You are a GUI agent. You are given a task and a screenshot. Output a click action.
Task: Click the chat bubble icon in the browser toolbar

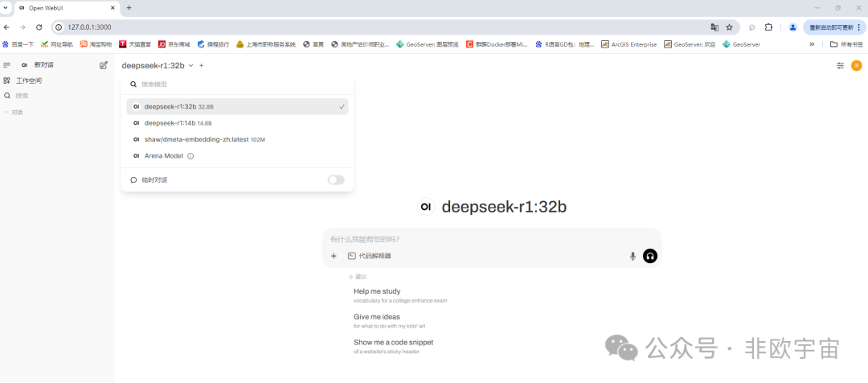[x=751, y=27]
